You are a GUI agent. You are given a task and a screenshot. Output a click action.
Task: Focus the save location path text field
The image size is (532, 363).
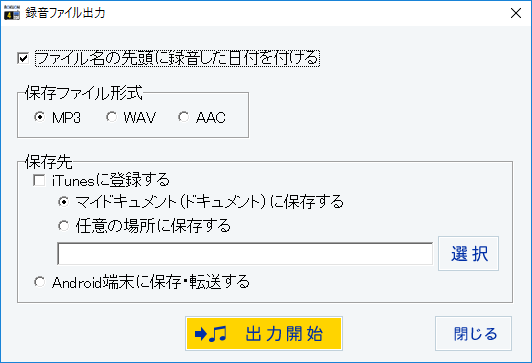(245, 253)
